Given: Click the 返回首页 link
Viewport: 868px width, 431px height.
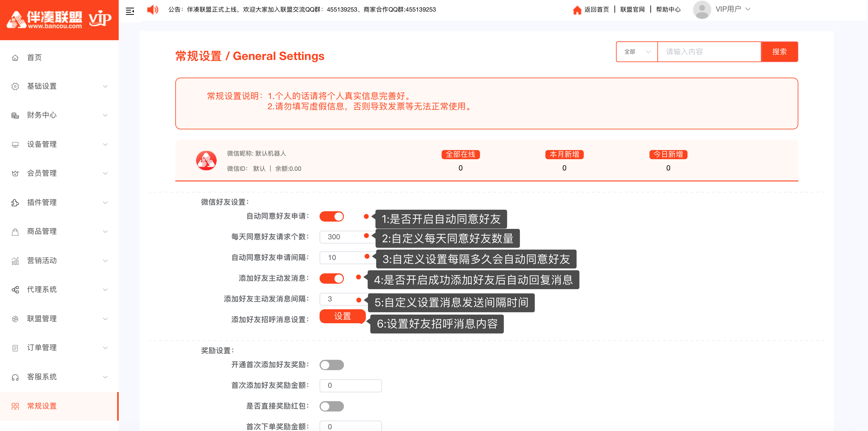Looking at the screenshot, I should pos(597,9).
